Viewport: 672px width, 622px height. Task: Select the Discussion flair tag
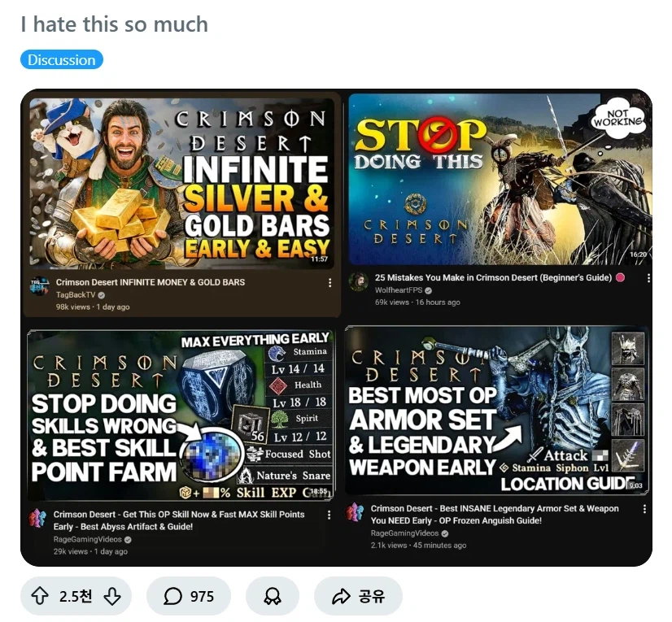point(62,60)
